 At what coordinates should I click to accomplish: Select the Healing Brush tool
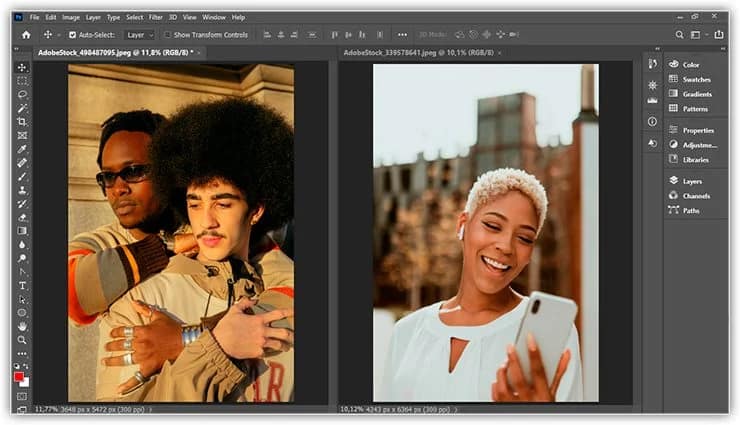pyautogui.click(x=22, y=163)
